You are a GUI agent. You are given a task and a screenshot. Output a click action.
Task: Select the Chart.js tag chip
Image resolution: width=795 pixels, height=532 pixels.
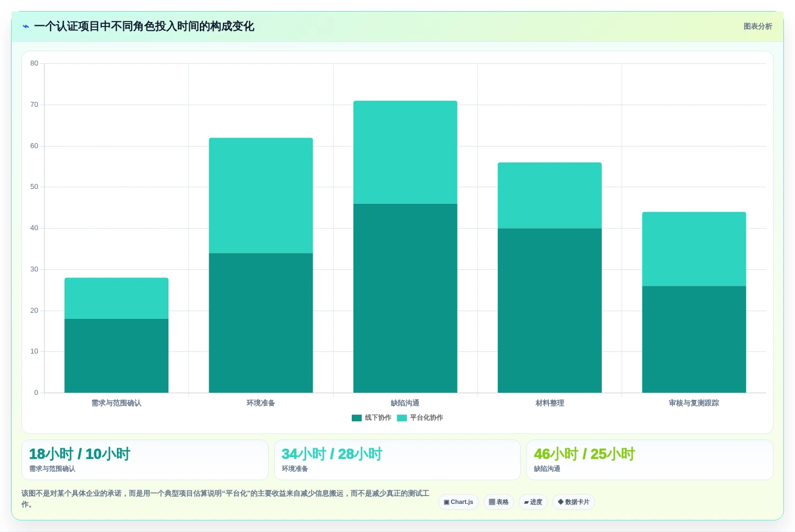[x=459, y=502]
